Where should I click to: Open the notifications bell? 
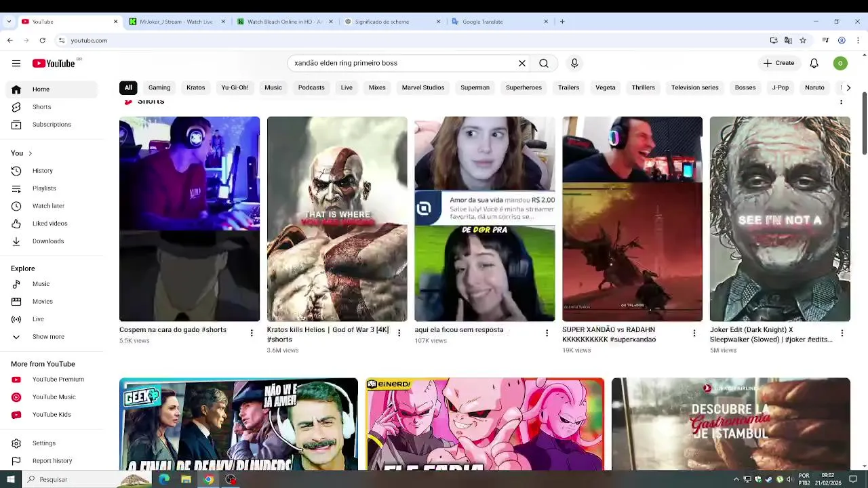pos(814,63)
